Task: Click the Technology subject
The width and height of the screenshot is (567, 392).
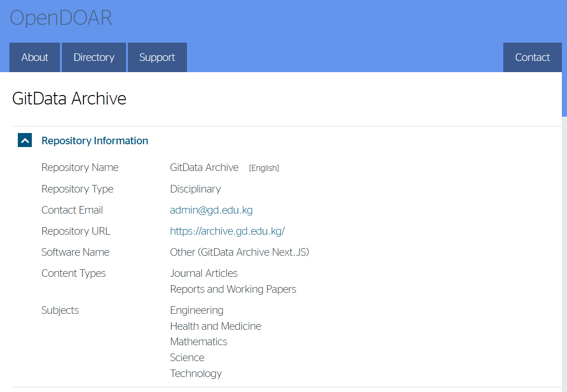Action: [x=196, y=373]
